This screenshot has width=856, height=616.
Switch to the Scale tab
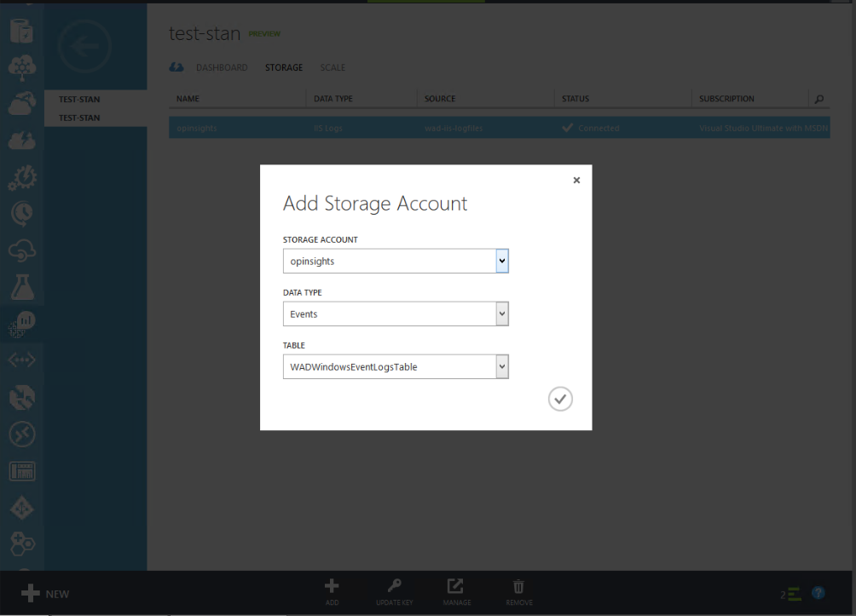(x=333, y=67)
